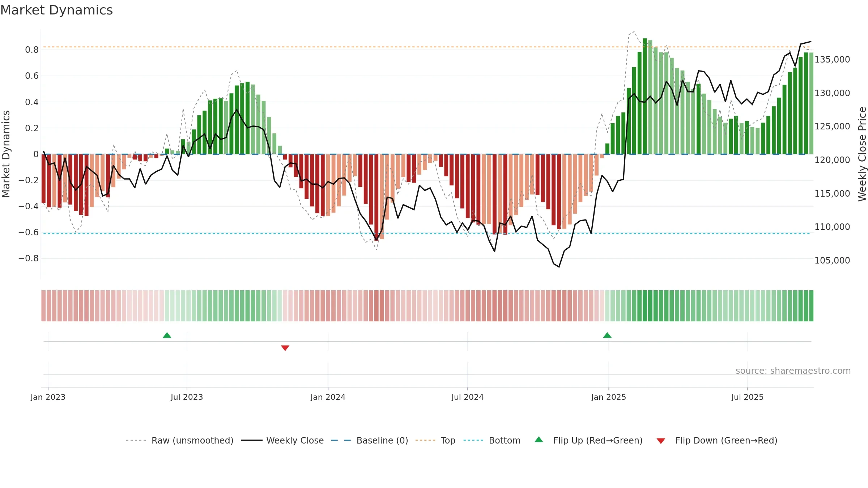Image resolution: width=868 pixels, height=488 pixels.
Task: Click the Jan 2023 x-axis label
Action: 48,397
